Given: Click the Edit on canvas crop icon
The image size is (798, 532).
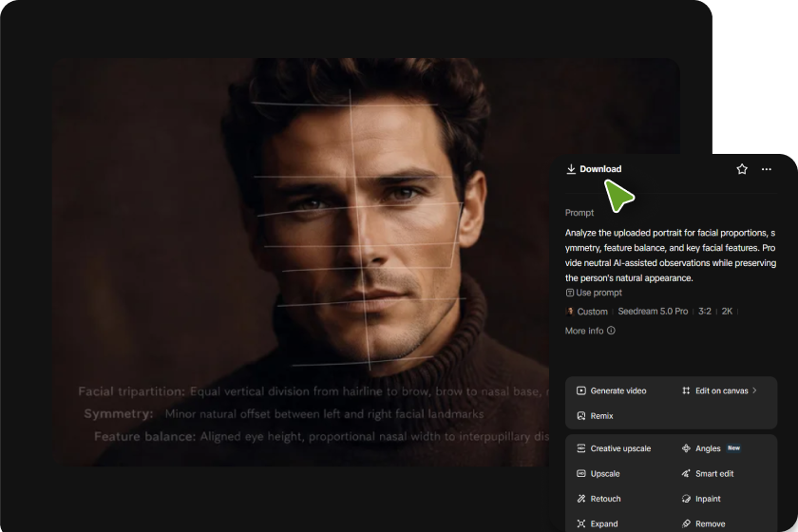Looking at the screenshot, I should (686, 391).
